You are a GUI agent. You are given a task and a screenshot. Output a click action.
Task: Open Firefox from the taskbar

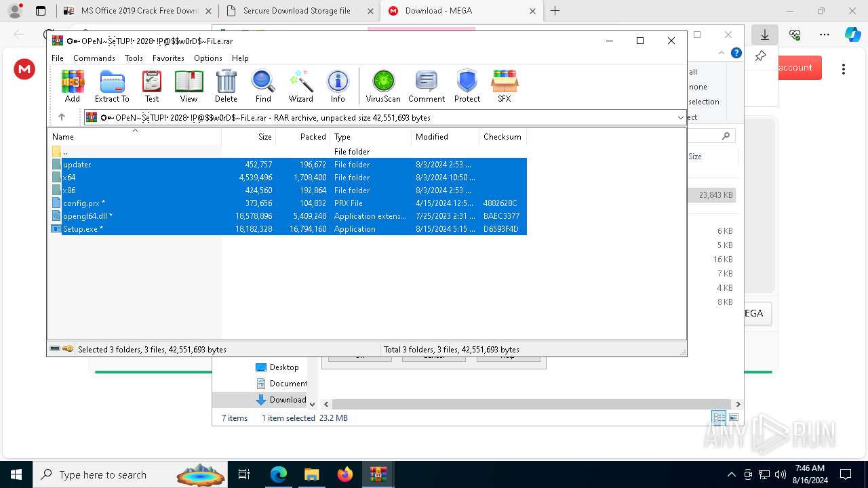[344, 474]
